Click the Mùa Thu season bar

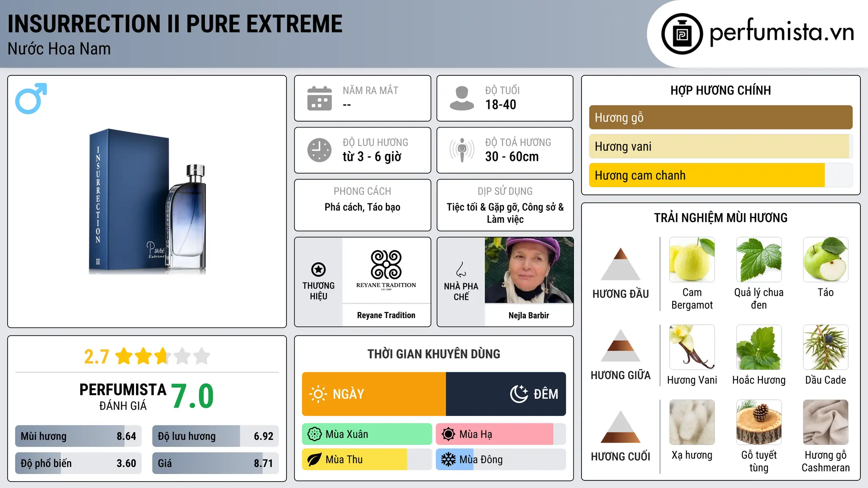pos(367,460)
